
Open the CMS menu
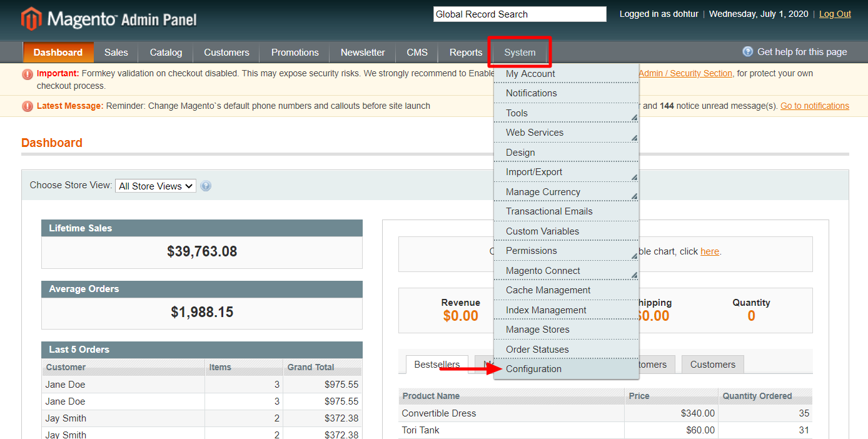tap(417, 53)
